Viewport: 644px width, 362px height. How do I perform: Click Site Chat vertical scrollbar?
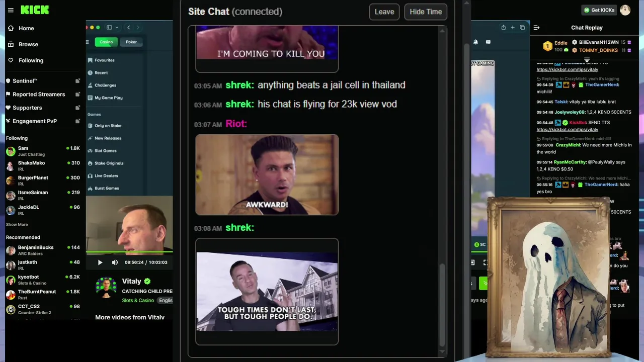tap(443, 305)
